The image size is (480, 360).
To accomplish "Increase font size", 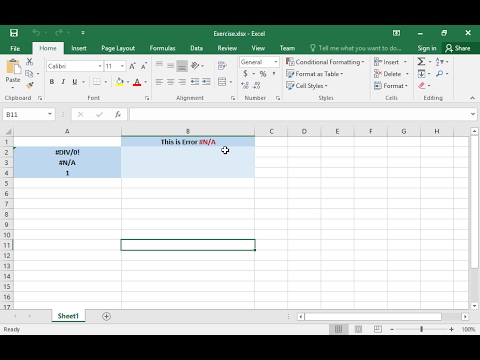I will [x=132, y=66].
